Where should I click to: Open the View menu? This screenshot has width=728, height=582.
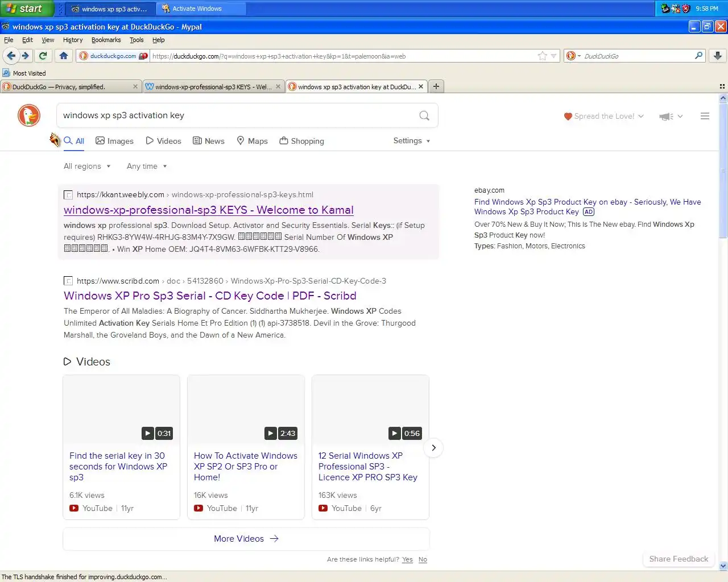point(48,40)
